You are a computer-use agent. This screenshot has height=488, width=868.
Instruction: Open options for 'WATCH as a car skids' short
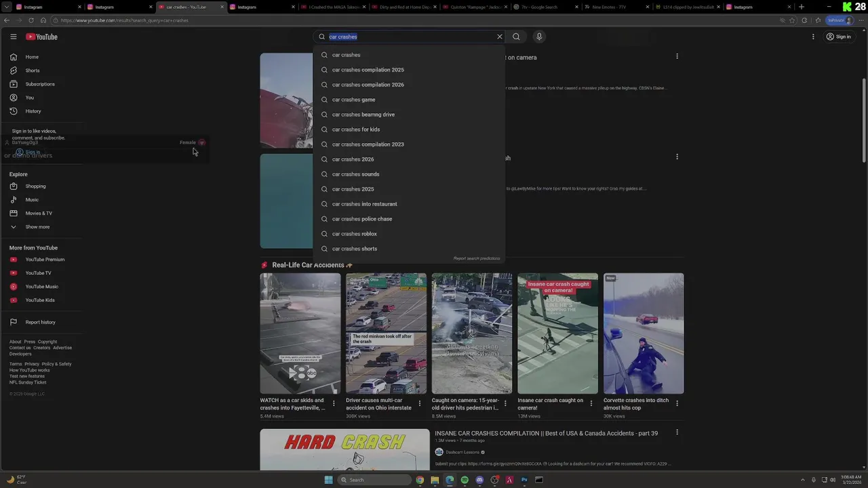(334, 403)
